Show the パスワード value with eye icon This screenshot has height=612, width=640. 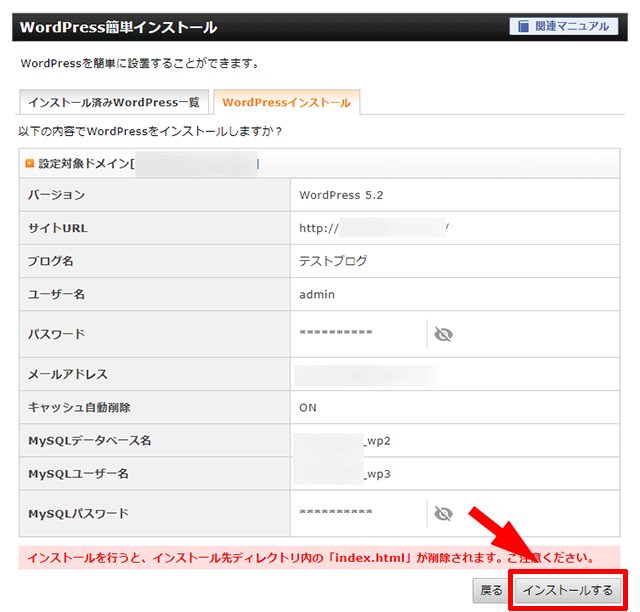click(x=443, y=334)
